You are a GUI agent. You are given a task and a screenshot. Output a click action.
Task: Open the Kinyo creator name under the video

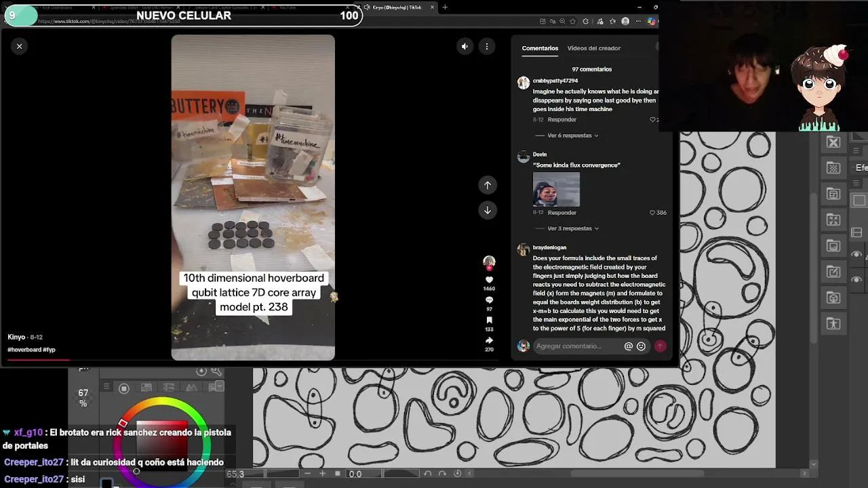pos(16,337)
